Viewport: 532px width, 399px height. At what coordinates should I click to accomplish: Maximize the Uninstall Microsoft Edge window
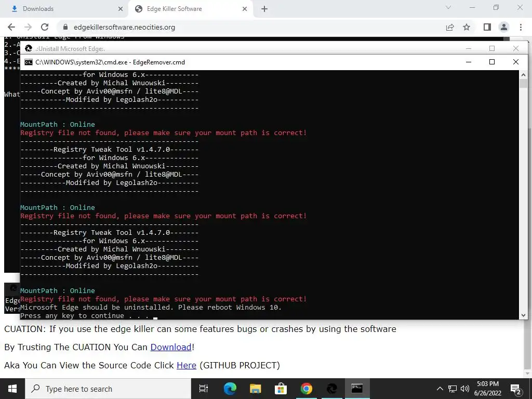point(492,48)
